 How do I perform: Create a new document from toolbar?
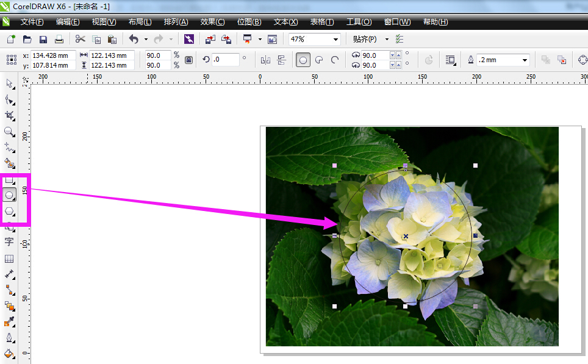coord(11,39)
